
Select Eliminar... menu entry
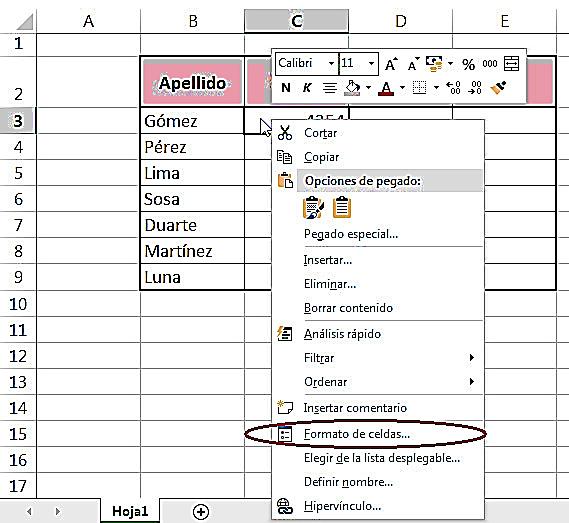(378, 284)
